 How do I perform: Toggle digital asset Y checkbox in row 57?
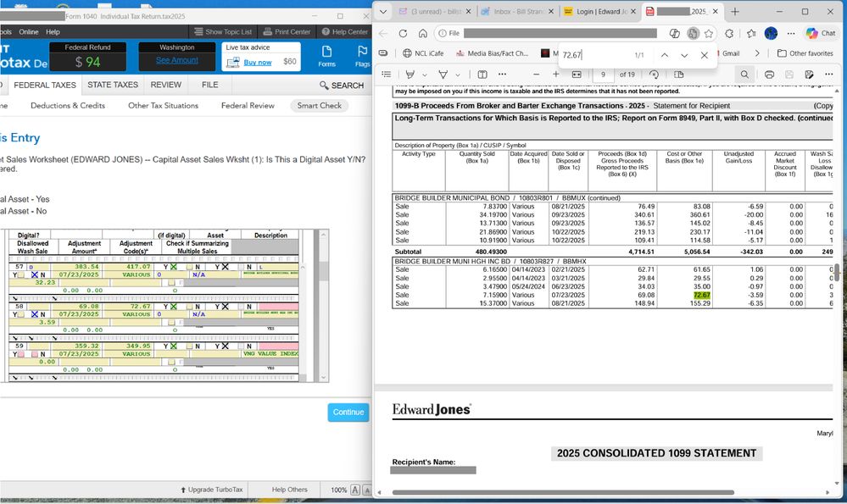tap(174, 267)
